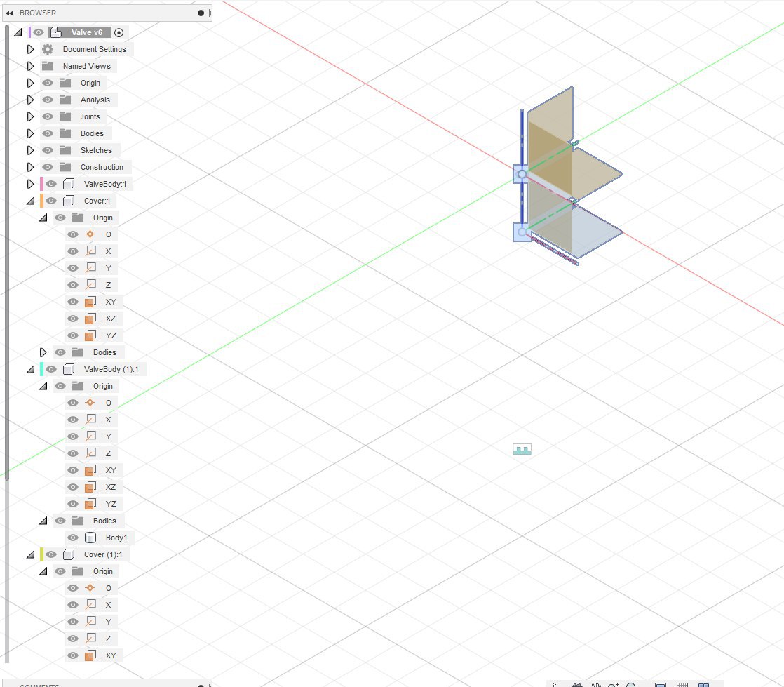Screen dimensions: 784x687
Task: Click the Valve v6 root component icon
Action: point(56,32)
